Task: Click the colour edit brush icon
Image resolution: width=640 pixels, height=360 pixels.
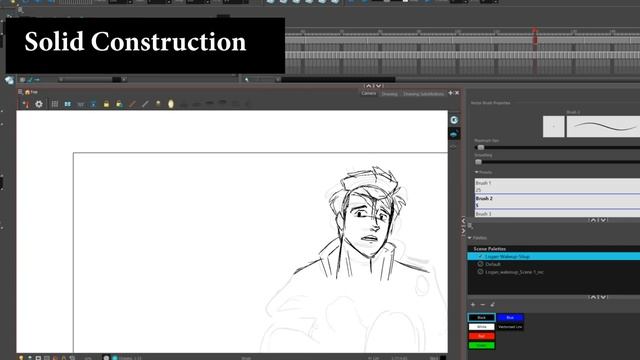Action: 493,304
